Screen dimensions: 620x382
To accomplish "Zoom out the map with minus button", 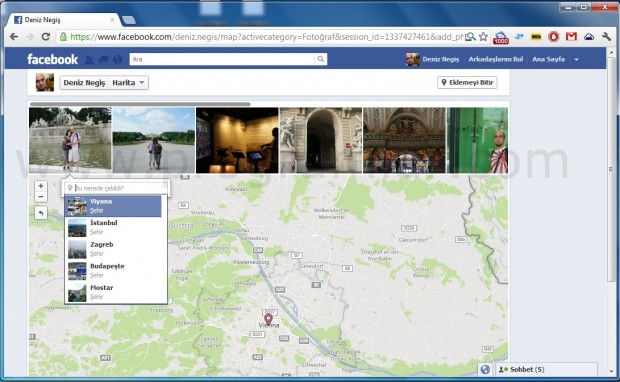I will tap(41, 197).
